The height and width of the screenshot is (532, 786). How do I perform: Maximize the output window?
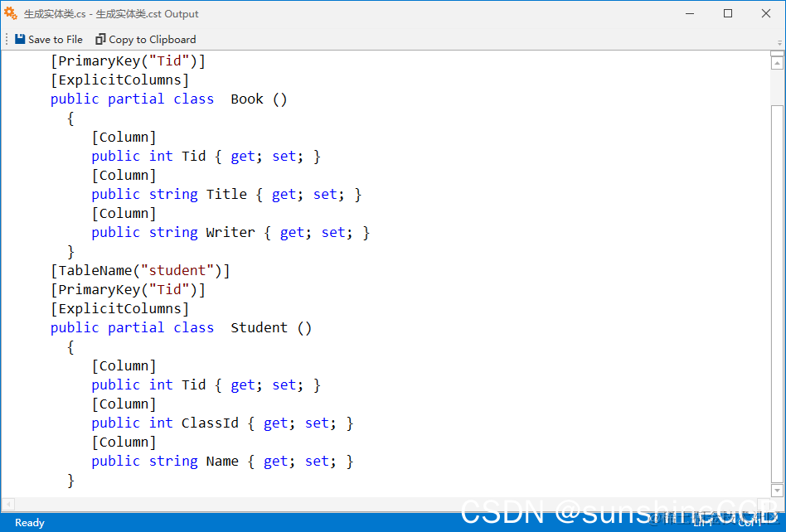(x=728, y=13)
